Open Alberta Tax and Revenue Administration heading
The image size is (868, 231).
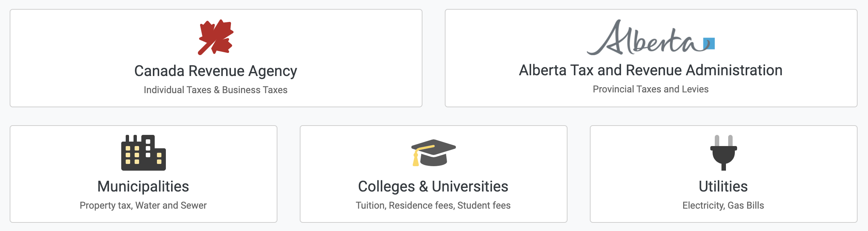coord(651,70)
